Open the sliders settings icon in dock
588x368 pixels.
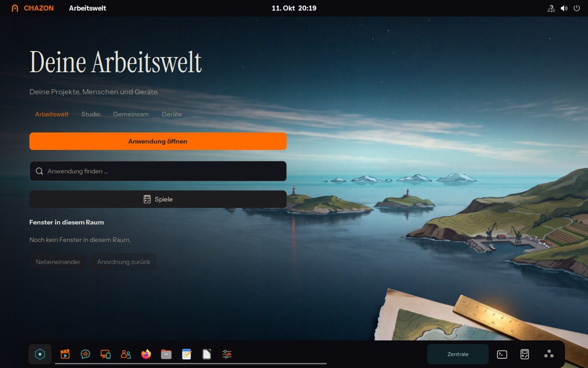tap(227, 354)
